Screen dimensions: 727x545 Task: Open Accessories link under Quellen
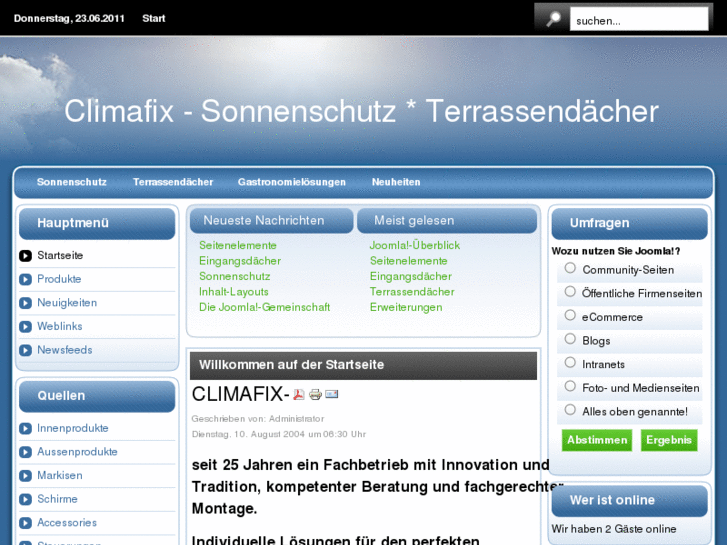(67, 523)
